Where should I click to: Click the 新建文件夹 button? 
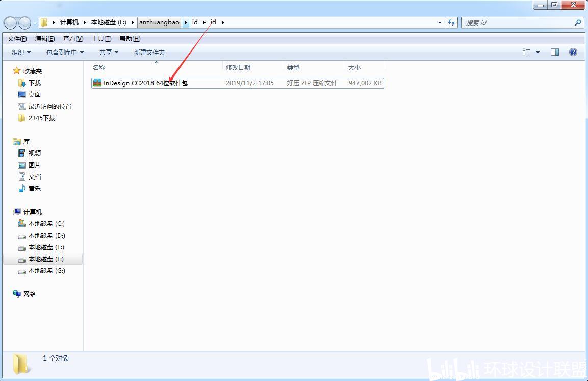(149, 52)
